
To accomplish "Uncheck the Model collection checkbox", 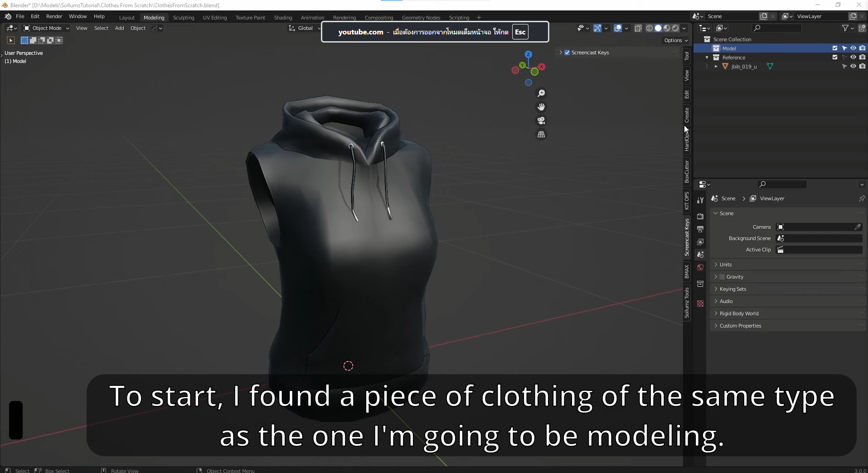I will coord(835,48).
